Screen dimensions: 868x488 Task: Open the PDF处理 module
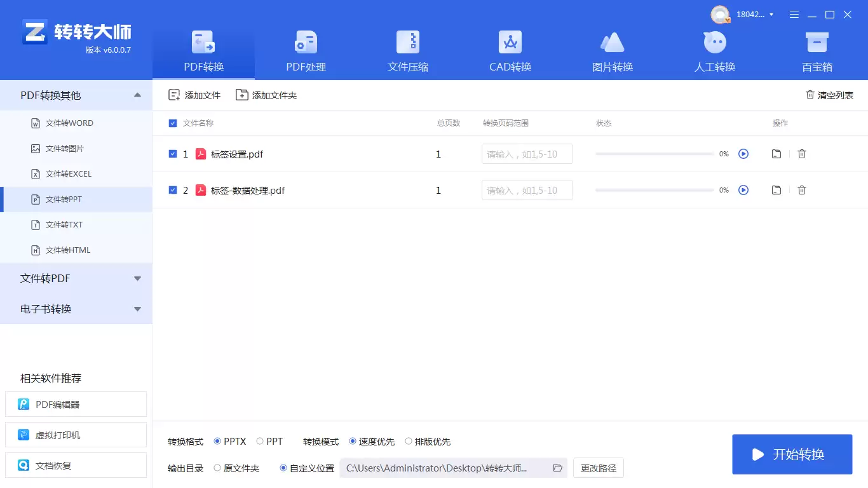[305, 51]
